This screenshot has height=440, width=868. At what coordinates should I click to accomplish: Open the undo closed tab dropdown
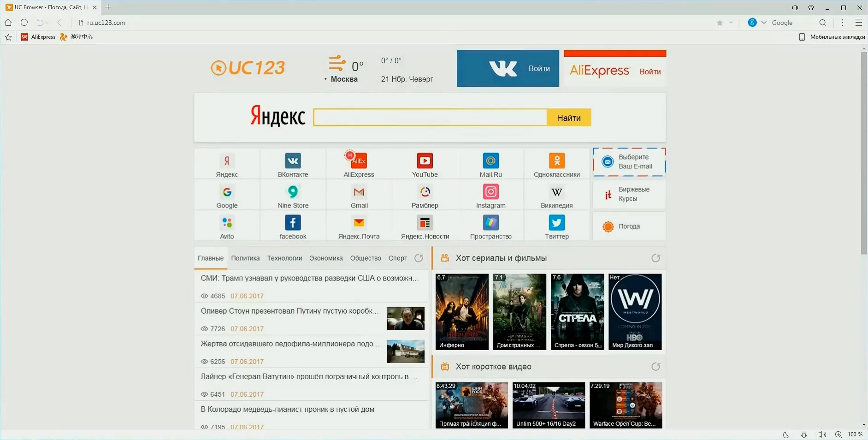pos(47,23)
